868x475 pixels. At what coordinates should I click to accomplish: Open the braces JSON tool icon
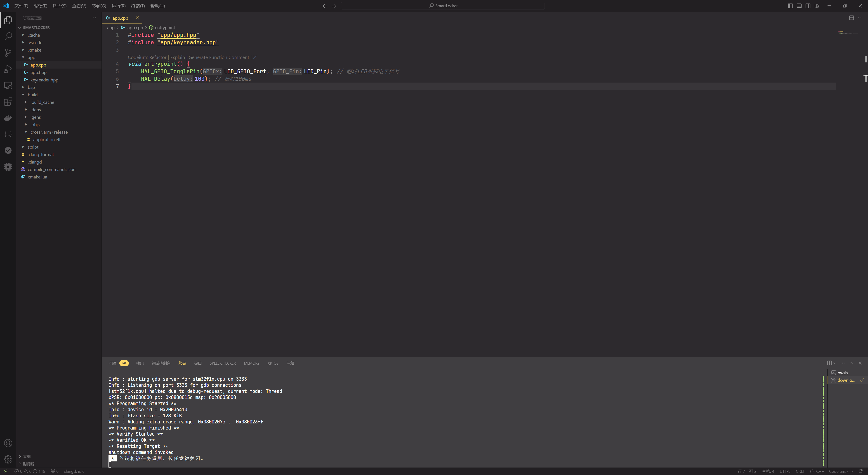8,134
